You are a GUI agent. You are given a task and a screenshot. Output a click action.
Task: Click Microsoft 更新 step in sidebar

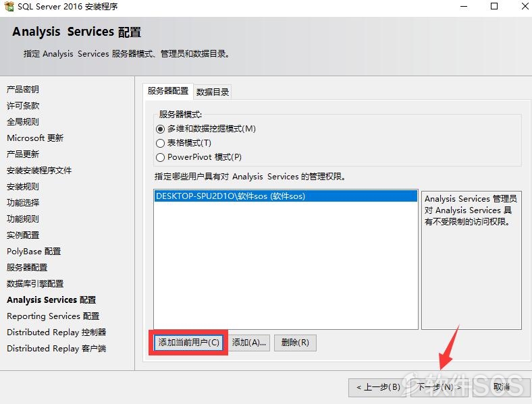[x=35, y=138]
